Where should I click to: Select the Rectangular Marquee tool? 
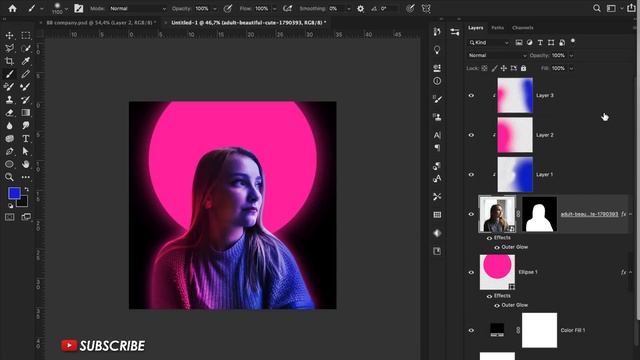pyautogui.click(x=26, y=36)
